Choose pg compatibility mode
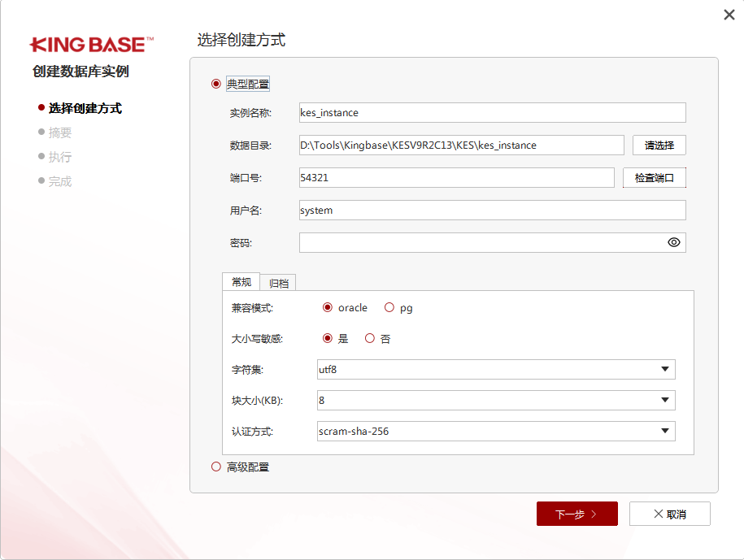This screenshot has width=744, height=560. click(389, 307)
